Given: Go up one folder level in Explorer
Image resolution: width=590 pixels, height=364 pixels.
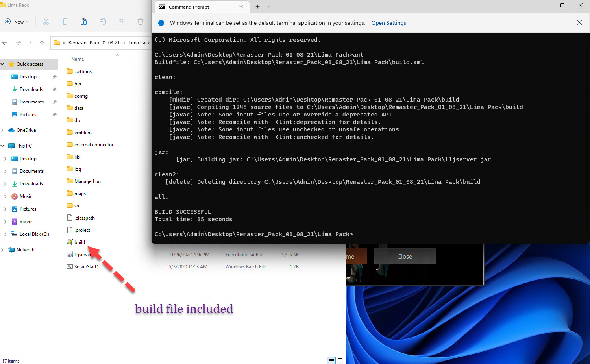Looking at the screenshot, I should point(42,43).
